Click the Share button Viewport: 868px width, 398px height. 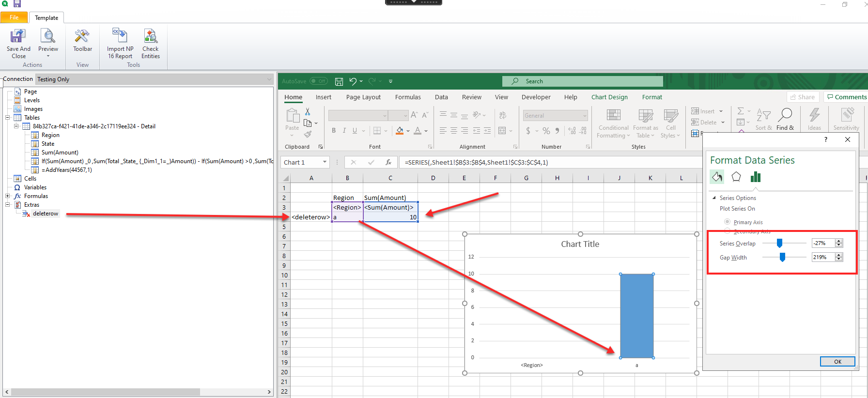coord(802,97)
